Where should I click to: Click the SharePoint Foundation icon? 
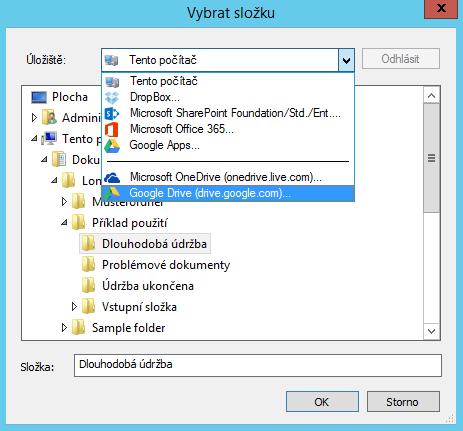(112, 113)
